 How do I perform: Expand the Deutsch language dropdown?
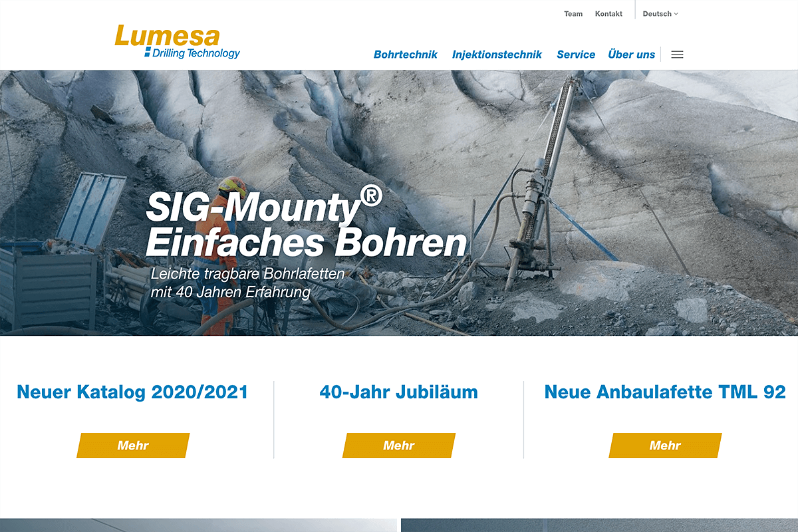660,13
